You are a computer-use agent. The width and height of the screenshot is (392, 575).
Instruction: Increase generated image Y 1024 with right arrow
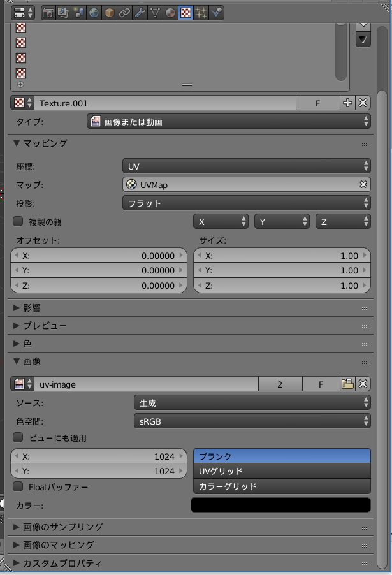181,471
